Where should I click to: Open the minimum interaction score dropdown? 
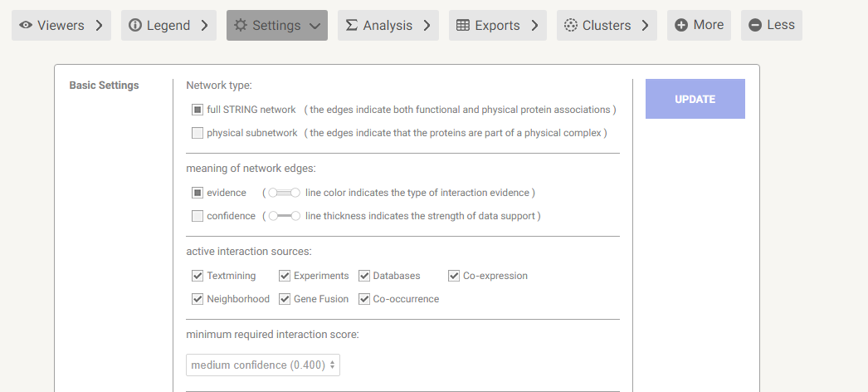[x=263, y=365]
